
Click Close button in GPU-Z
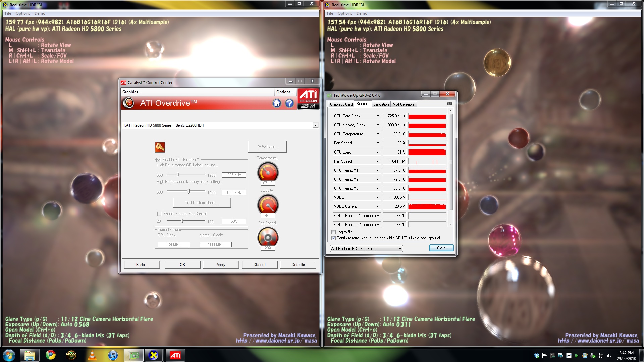pyautogui.click(x=441, y=248)
